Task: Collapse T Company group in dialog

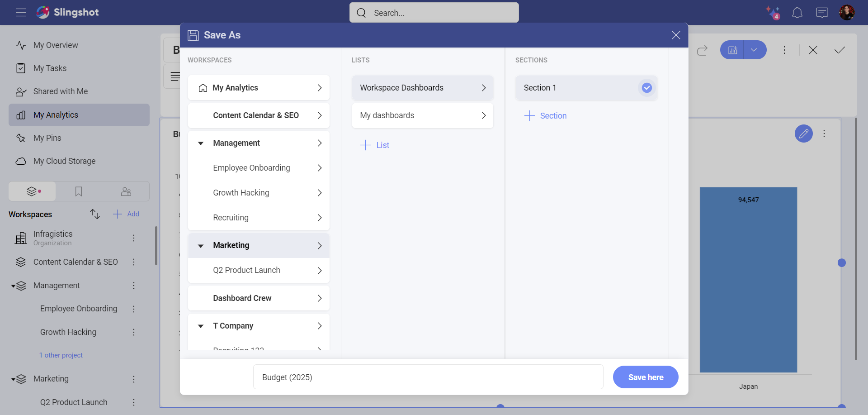Action: point(201,326)
